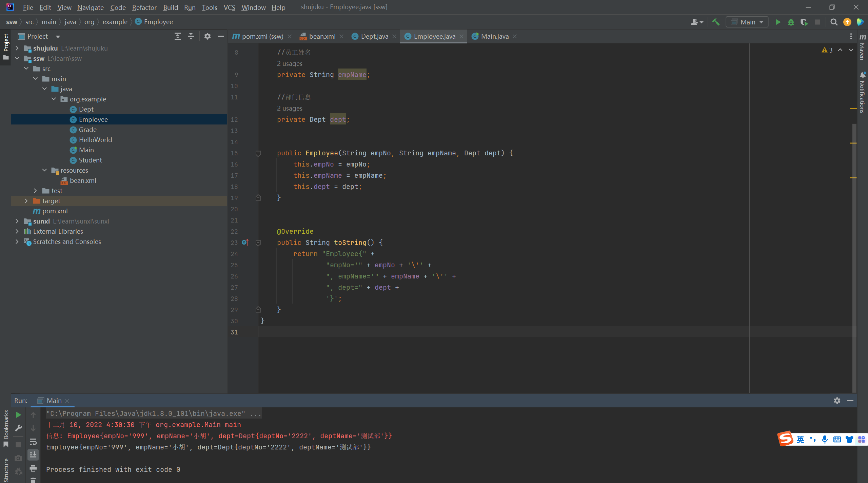Screen dimensions: 868x483
Task: Open Search Everywhere magnifier icon
Action: point(834,22)
